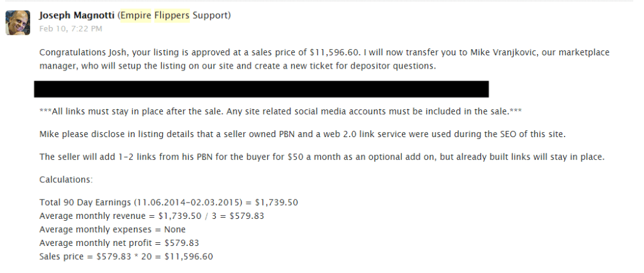
Task: Click the "Average monthly expenses = None" line
Action: pos(112,230)
